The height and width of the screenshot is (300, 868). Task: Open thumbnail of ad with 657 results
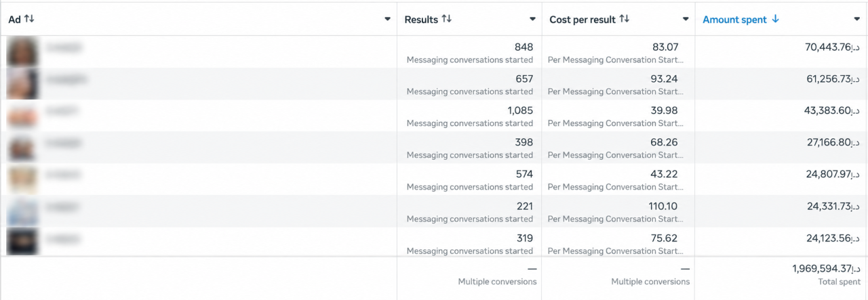(22, 84)
